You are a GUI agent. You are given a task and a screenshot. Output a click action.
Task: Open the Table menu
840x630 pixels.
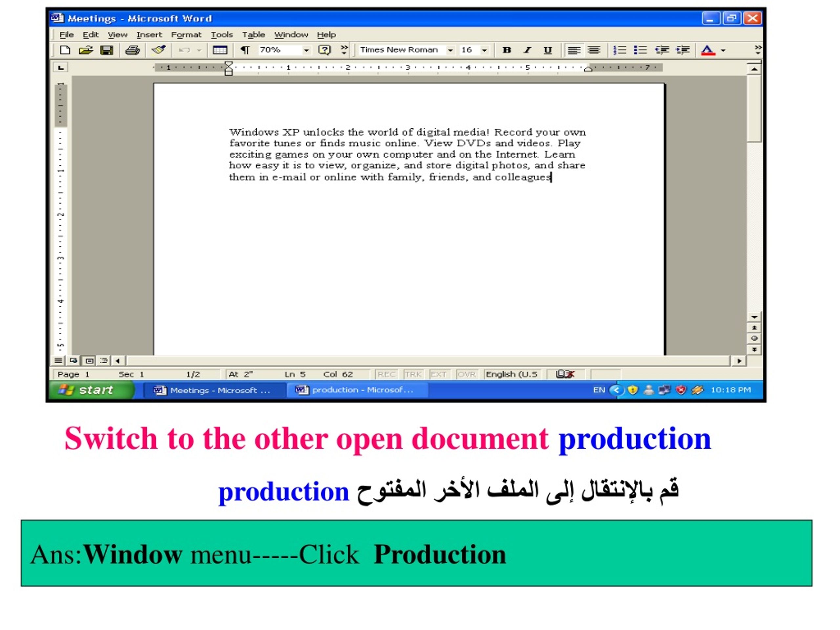tap(254, 34)
